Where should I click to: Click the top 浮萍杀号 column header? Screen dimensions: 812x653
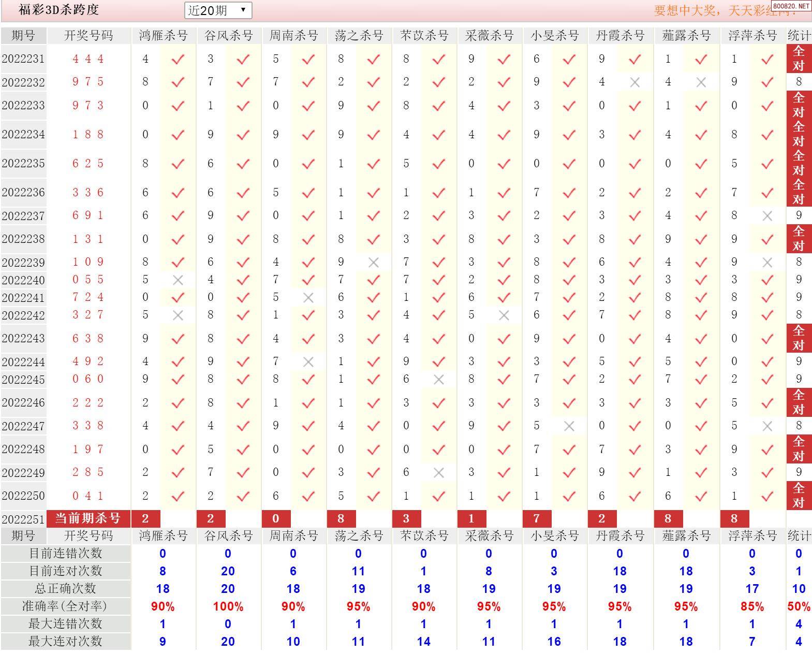click(753, 36)
